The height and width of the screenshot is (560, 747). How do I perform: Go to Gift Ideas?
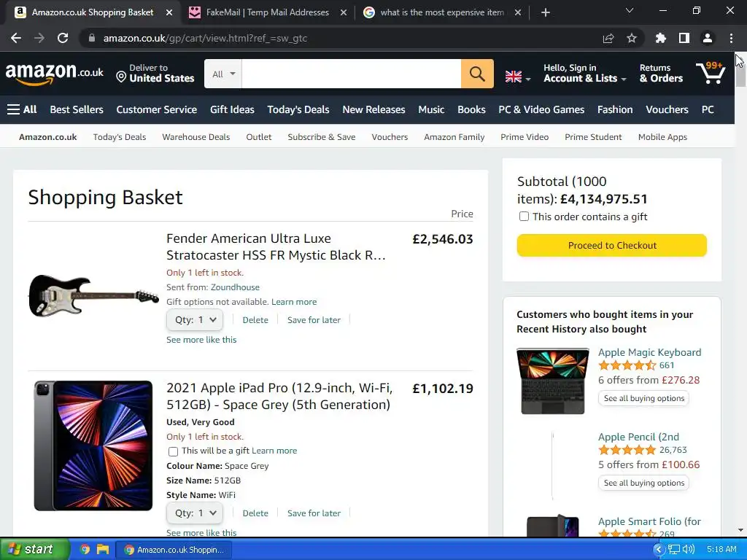click(x=232, y=109)
